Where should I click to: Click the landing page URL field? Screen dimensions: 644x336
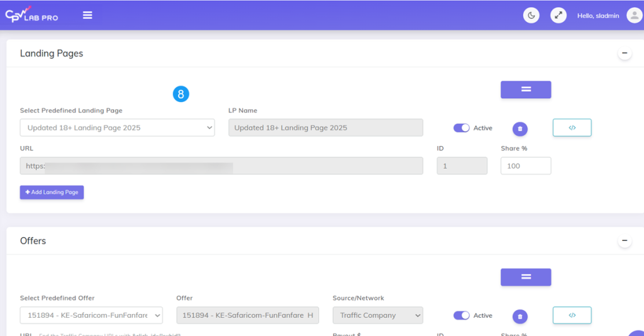[221, 166]
